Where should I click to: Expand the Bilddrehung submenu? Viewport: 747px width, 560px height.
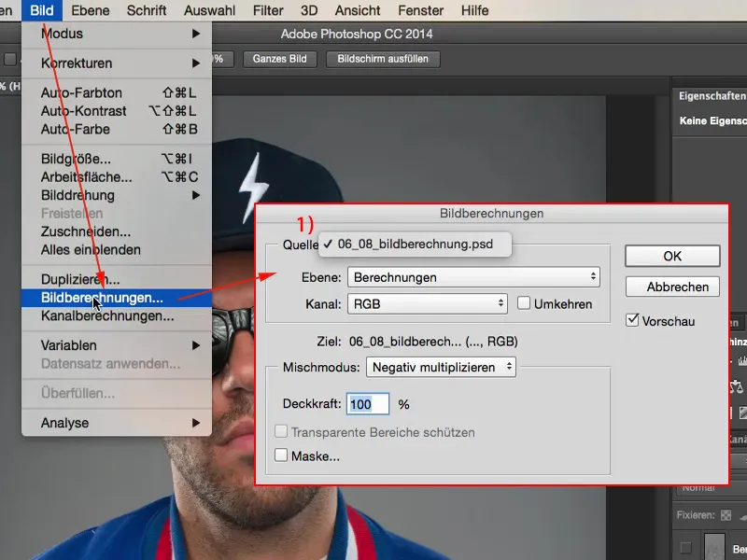click(x=117, y=195)
